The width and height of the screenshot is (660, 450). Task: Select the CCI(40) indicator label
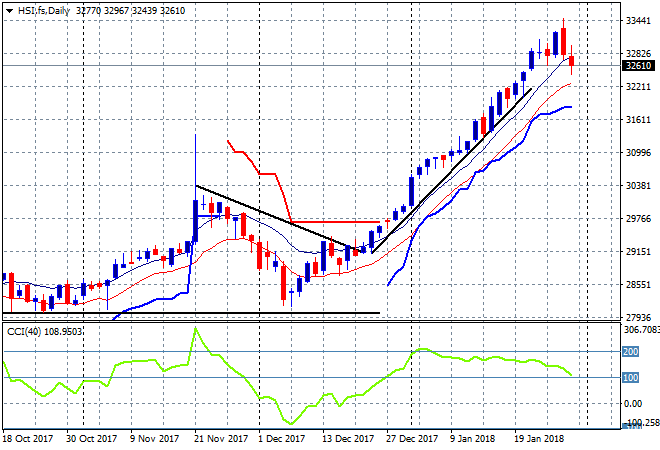pos(42,329)
